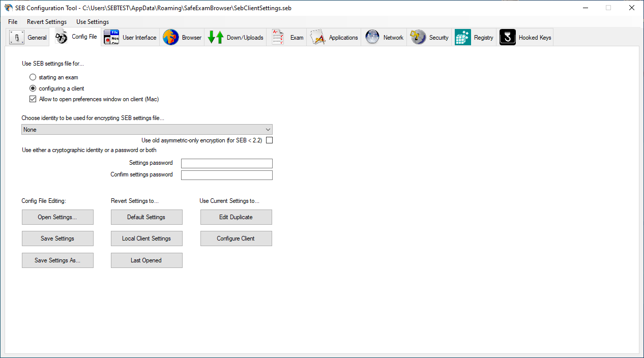Click the Edit Duplicate button
Viewport: 644px width, 358px height.
point(236,217)
